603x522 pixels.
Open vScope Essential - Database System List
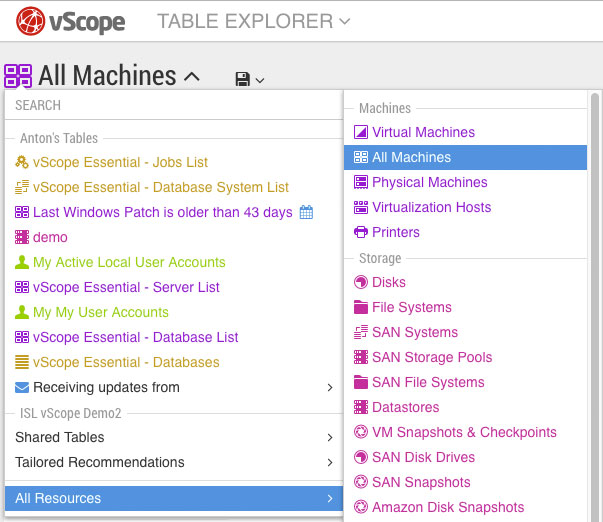[161, 187]
